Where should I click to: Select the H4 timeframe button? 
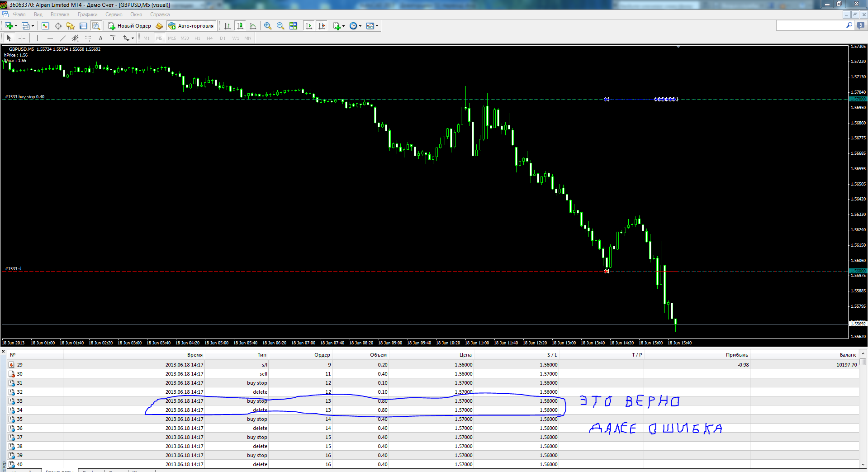click(x=210, y=38)
